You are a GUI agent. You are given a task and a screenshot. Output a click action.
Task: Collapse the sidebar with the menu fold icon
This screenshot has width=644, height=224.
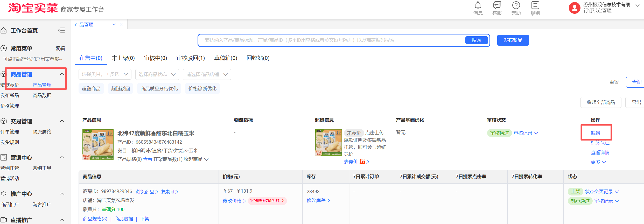click(x=61, y=31)
